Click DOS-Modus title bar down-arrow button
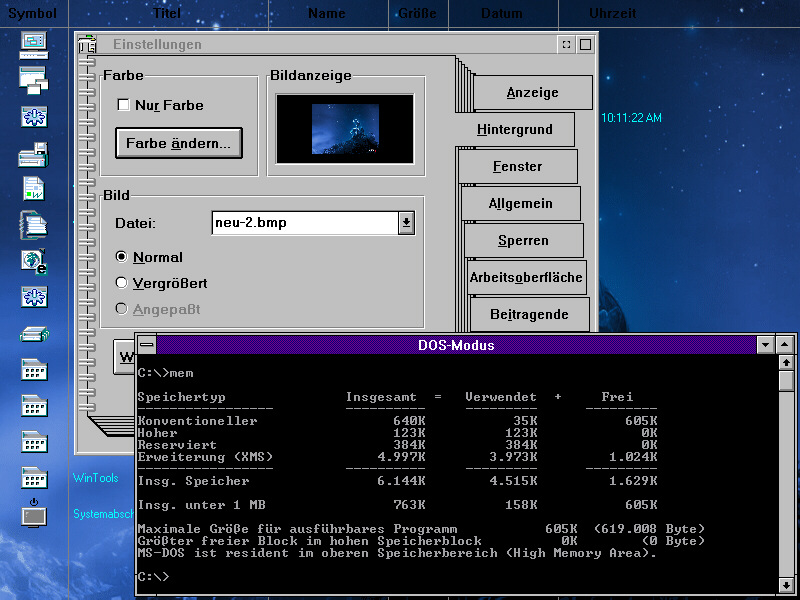Image resolution: width=800 pixels, height=600 pixels. pyautogui.click(x=766, y=345)
